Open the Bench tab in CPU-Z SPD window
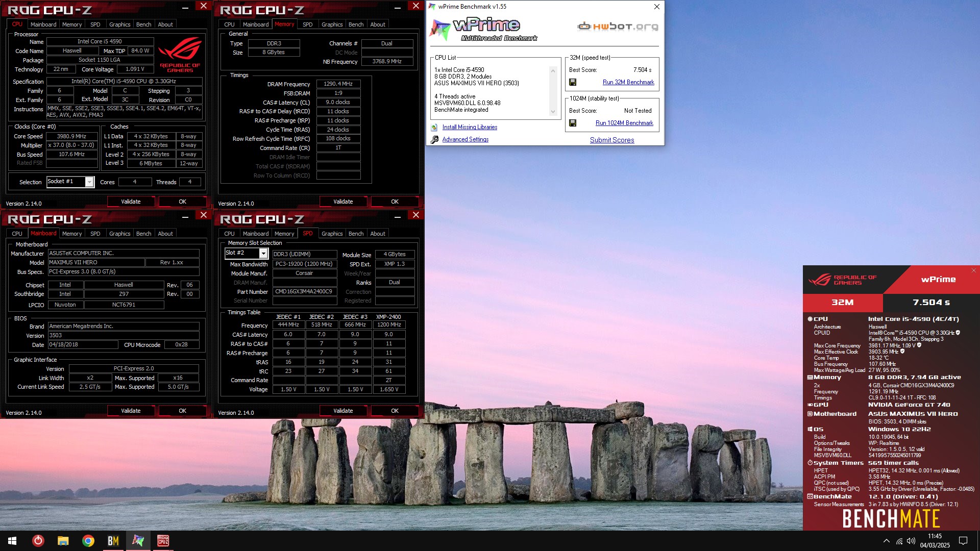 pos(356,234)
